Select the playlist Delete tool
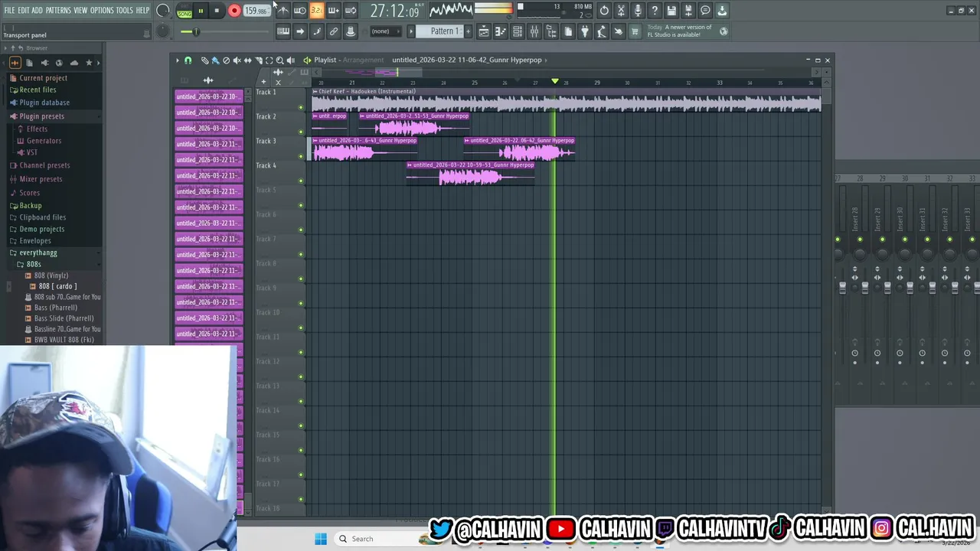Screen dimensions: 980x551 [226, 60]
